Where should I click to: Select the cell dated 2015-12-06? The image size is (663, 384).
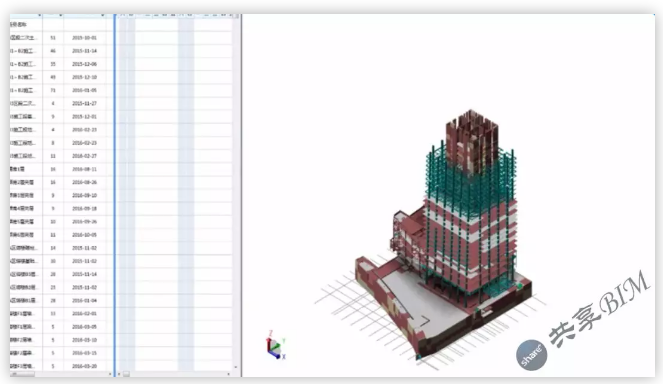pos(85,64)
